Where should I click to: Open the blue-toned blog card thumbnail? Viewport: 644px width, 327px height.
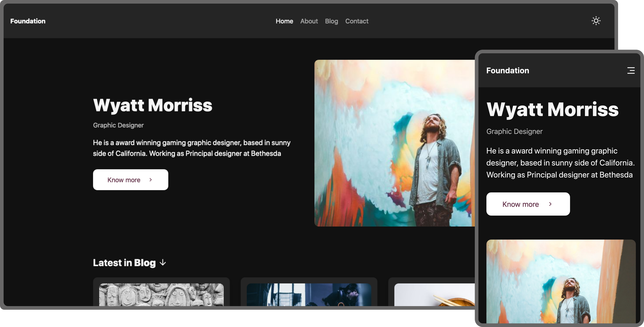click(309, 294)
